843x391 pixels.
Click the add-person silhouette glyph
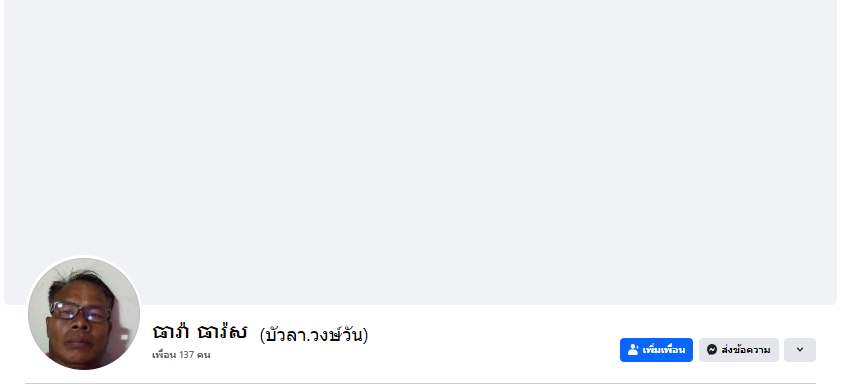point(633,350)
